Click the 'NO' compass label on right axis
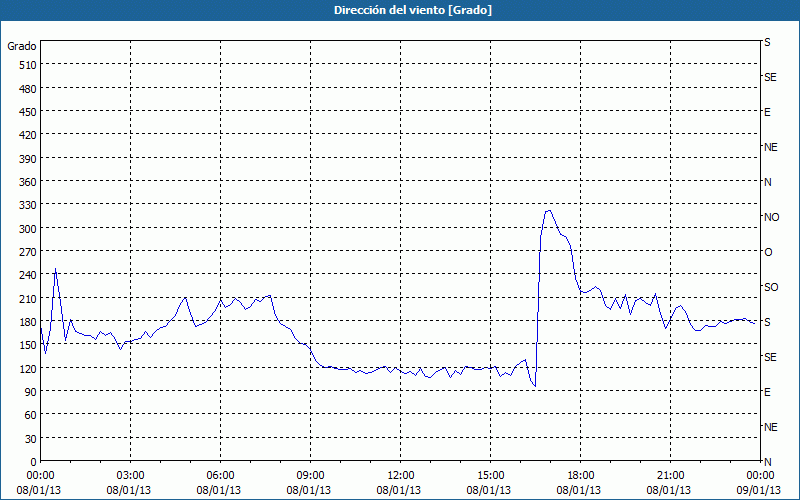Image resolution: width=800 pixels, height=500 pixels. tap(771, 217)
